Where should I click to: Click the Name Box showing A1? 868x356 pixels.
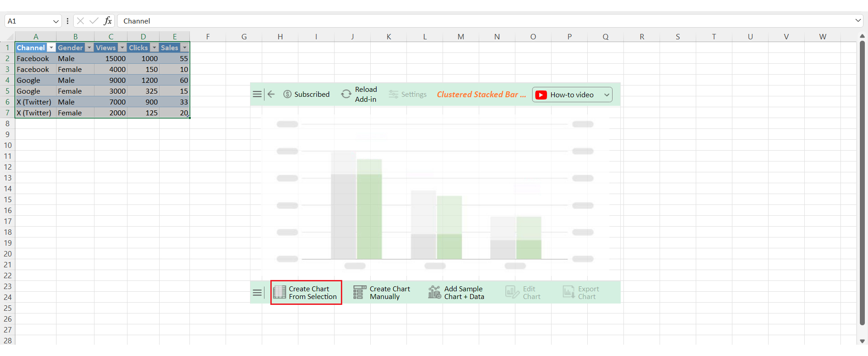(x=33, y=21)
